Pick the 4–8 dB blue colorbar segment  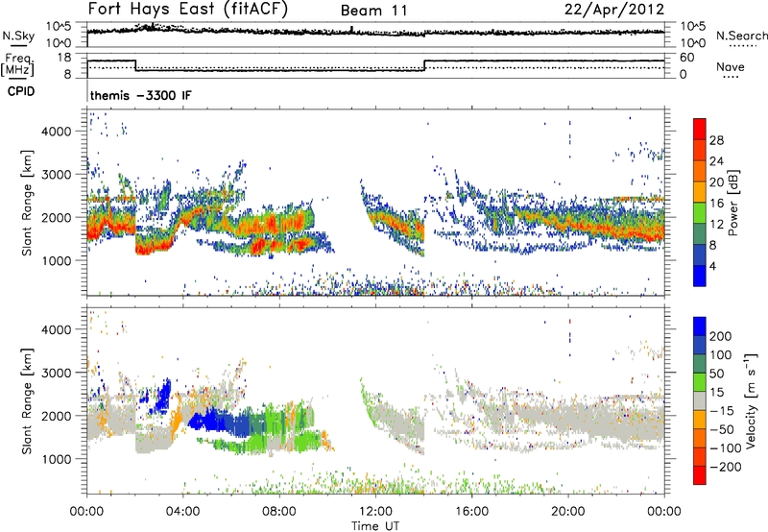(x=700, y=254)
